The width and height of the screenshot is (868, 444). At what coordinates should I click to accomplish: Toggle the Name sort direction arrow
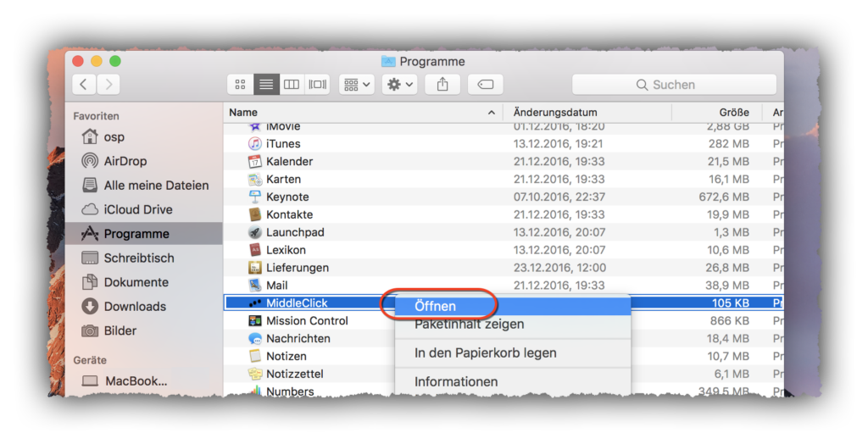tap(491, 113)
